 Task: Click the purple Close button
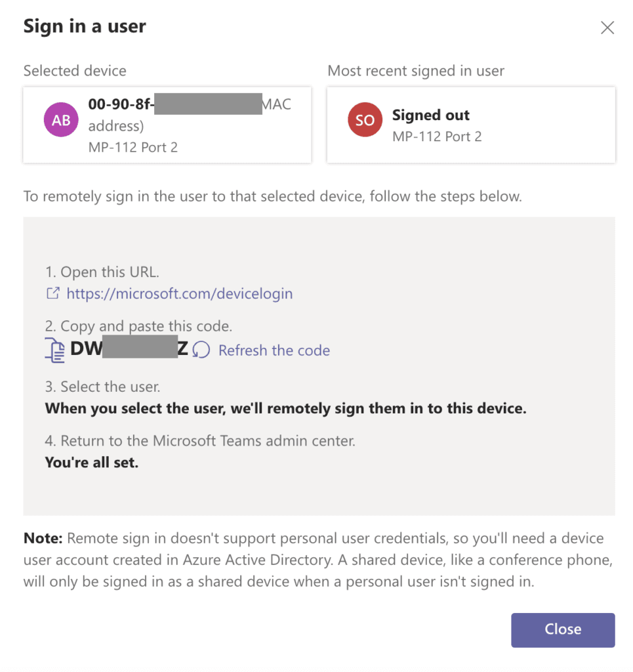[x=563, y=630]
